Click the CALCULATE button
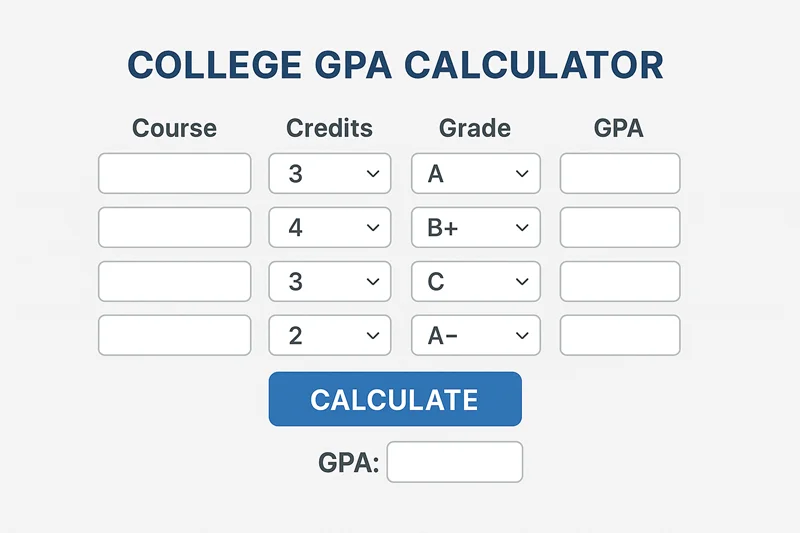 [395, 399]
